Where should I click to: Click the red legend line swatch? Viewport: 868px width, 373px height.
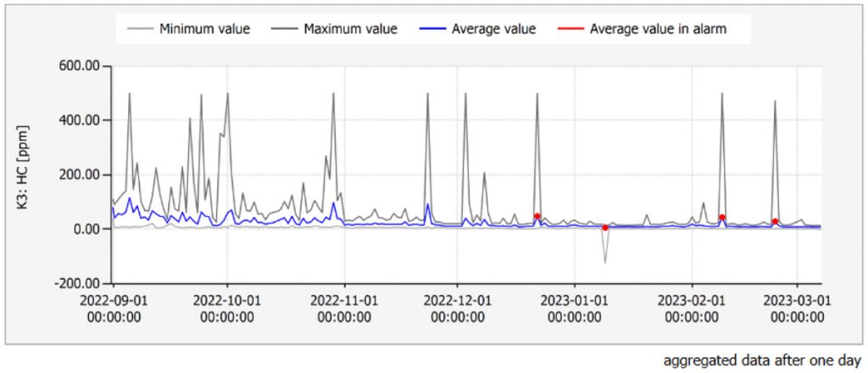click(570, 29)
